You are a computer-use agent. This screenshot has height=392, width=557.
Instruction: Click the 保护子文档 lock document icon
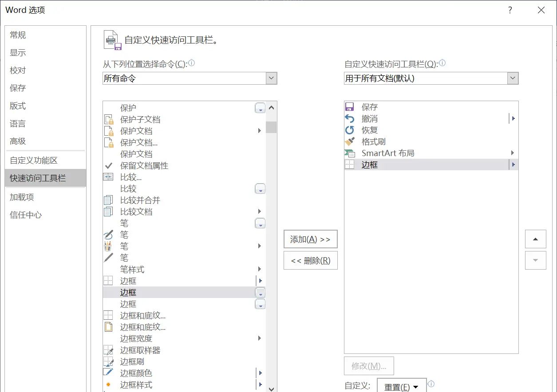point(108,119)
